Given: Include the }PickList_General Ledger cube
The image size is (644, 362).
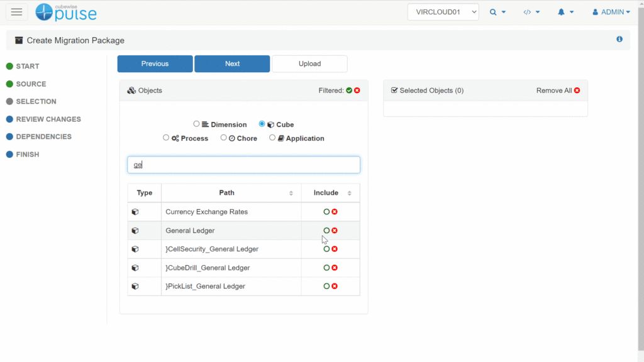Looking at the screenshot, I should [326, 286].
